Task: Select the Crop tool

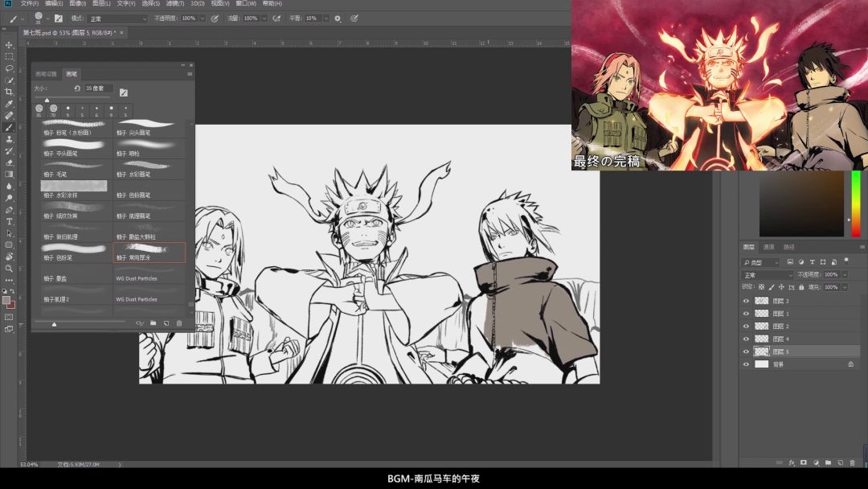Action: point(9,92)
